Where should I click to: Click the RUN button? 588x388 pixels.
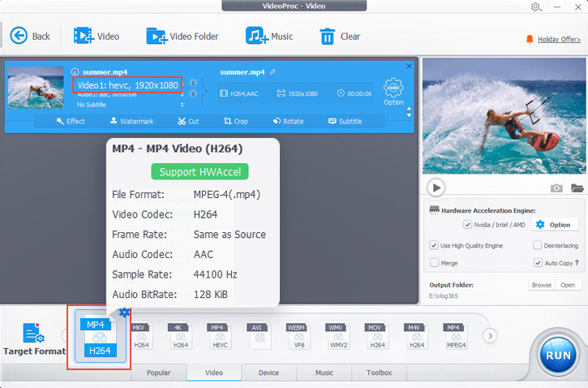point(558,355)
